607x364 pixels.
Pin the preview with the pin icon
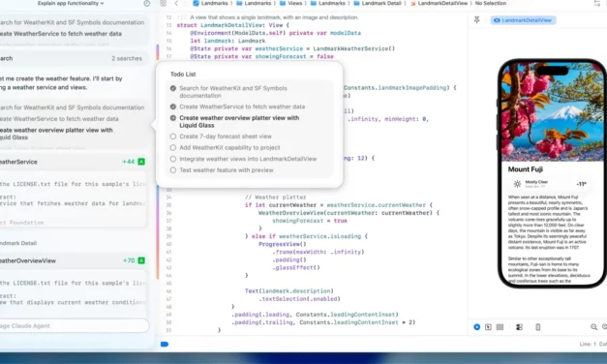tap(477, 20)
